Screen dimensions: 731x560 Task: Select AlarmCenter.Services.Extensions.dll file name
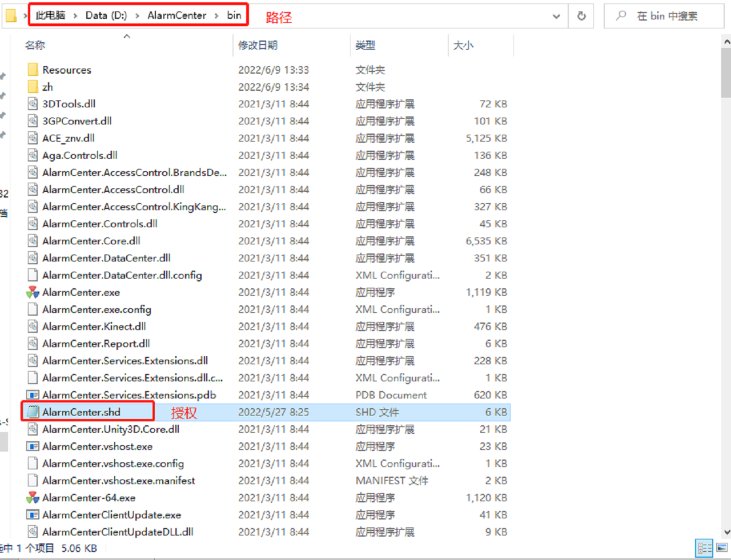pyautogui.click(x=125, y=361)
